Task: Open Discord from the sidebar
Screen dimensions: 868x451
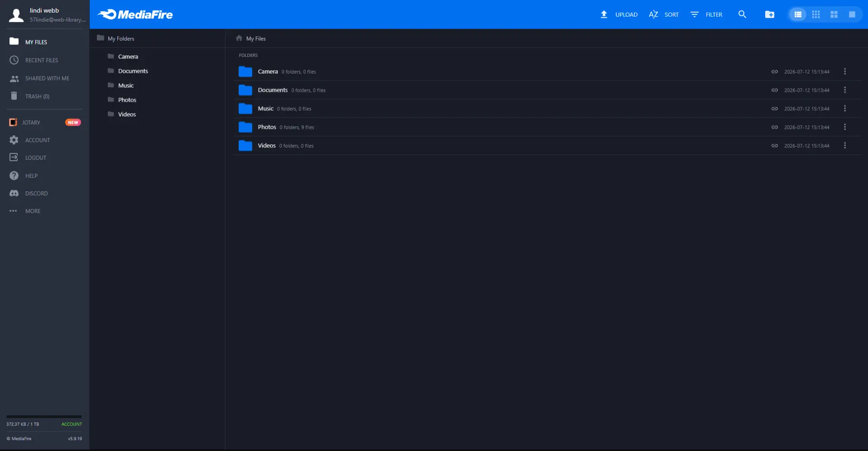Action: [x=29, y=193]
